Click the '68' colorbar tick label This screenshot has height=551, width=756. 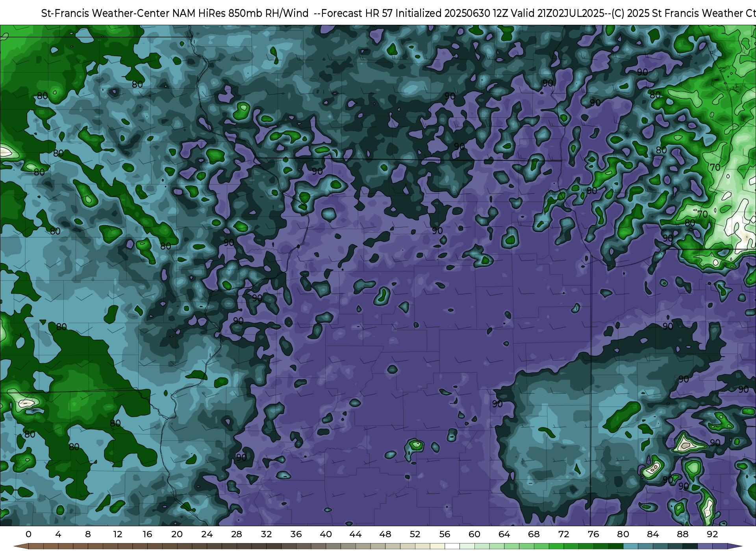tap(534, 534)
